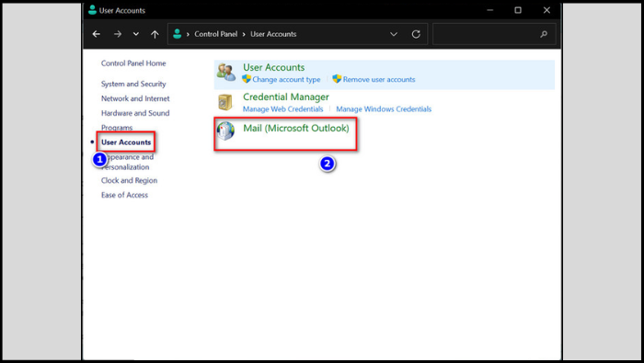Click the shield icon beside Change account type

pos(247,79)
